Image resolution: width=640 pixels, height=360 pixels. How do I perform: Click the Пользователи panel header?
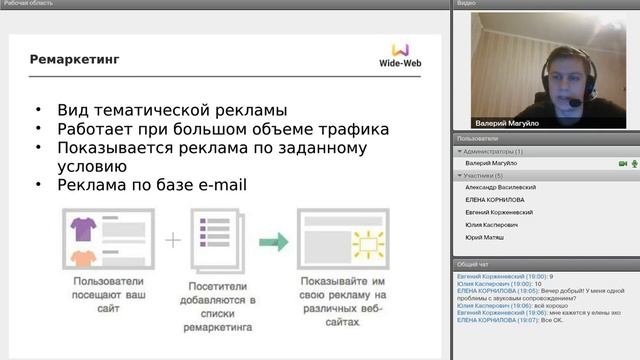(x=547, y=139)
